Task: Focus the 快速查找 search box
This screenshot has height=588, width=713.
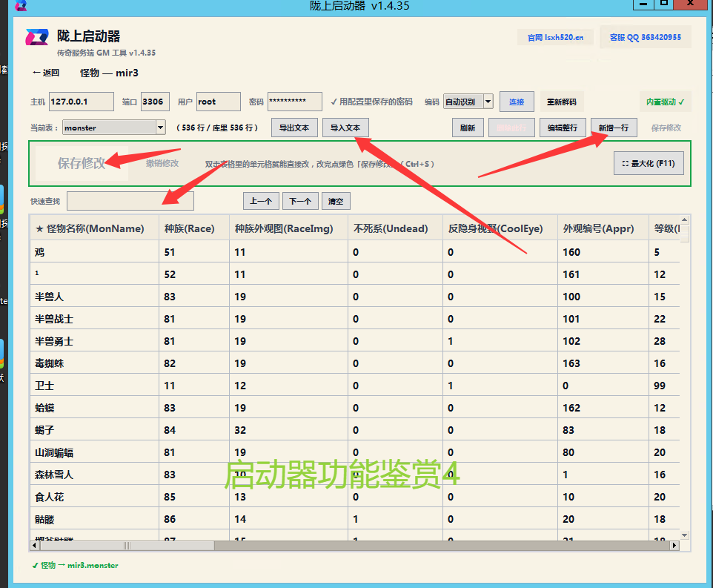Action: pyautogui.click(x=130, y=201)
